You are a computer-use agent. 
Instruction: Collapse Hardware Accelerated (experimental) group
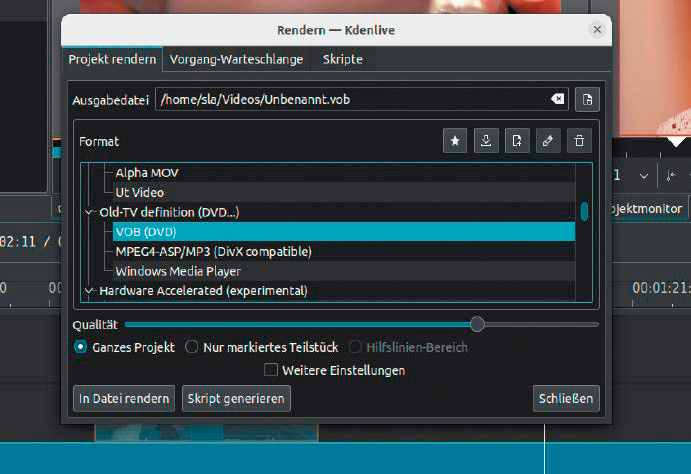[x=89, y=291]
